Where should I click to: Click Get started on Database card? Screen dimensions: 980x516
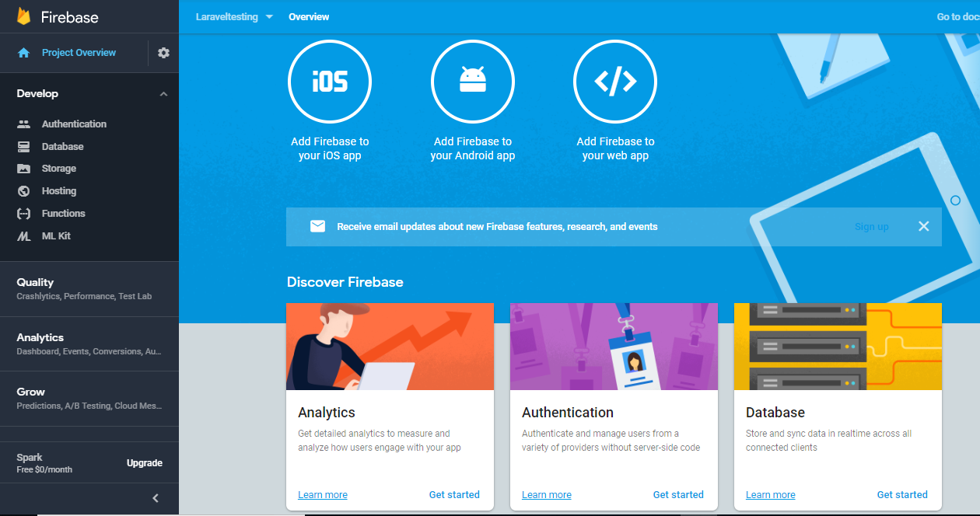pos(902,495)
